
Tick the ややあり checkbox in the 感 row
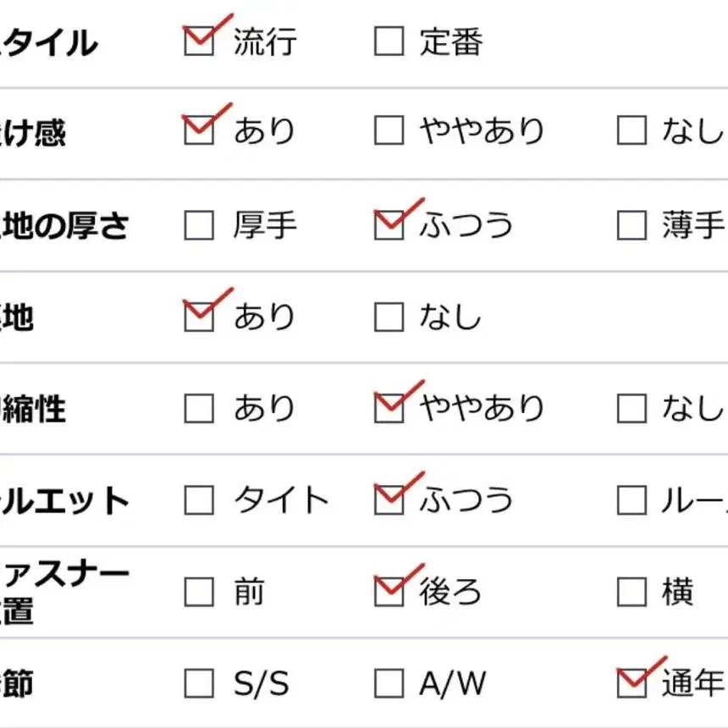click(x=389, y=130)
